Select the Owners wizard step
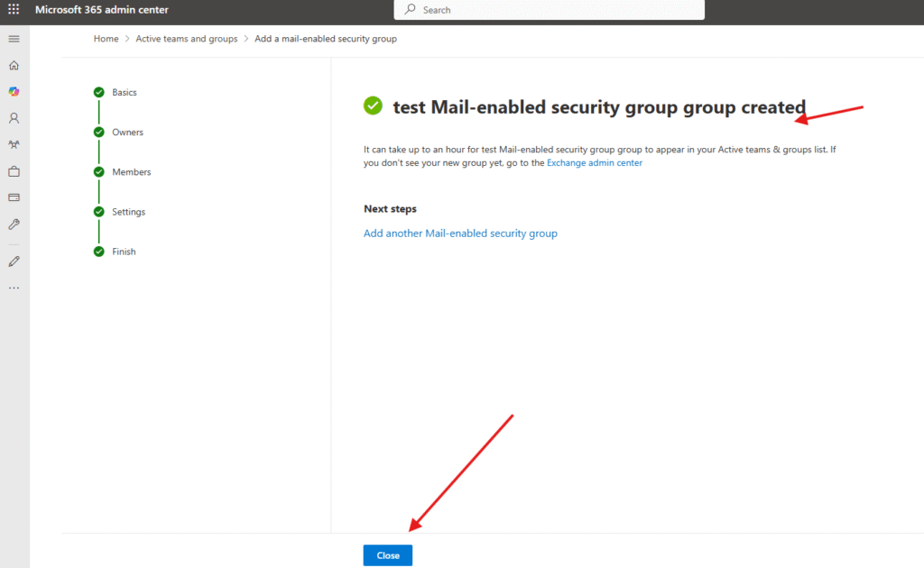This screenshot has height=568, width=924. (x=127, y=133)
